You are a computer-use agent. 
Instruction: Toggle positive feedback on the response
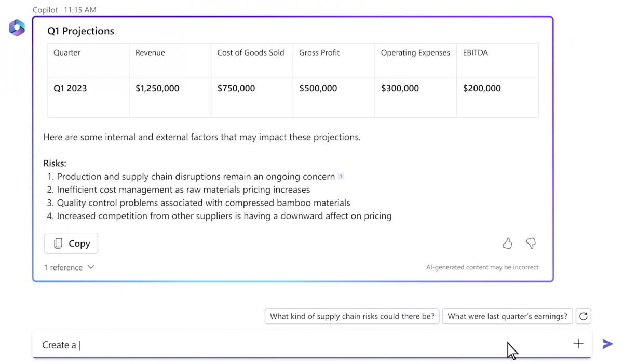coord(507,243)
